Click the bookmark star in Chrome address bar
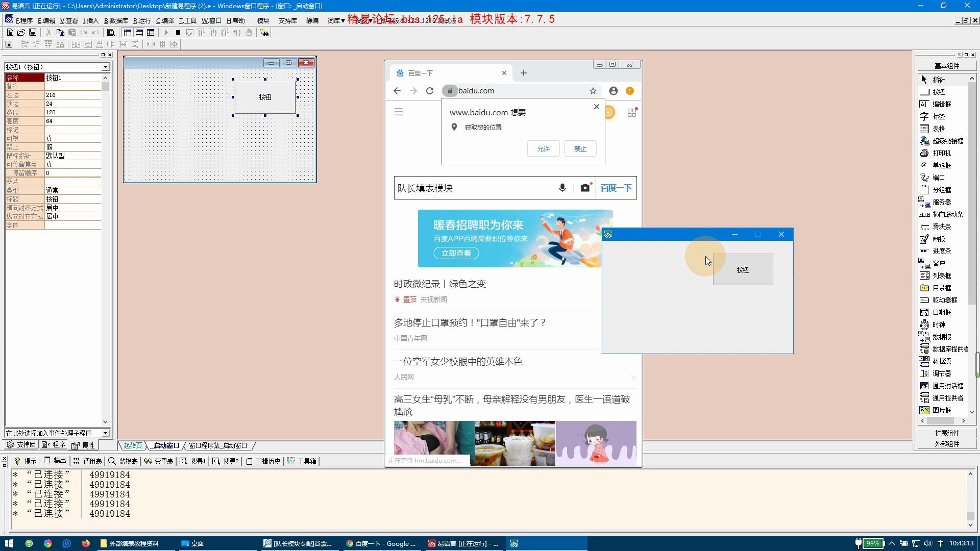The width and height of the screenshot is (980, 551). 593,91
